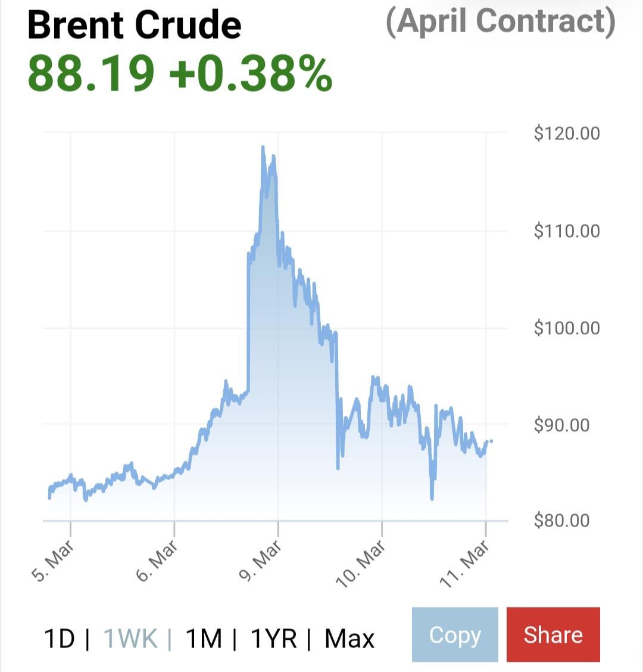Click the April Contract label
Image resolution: width=643 pixels, height=672 pixels.
click(501, 22)
